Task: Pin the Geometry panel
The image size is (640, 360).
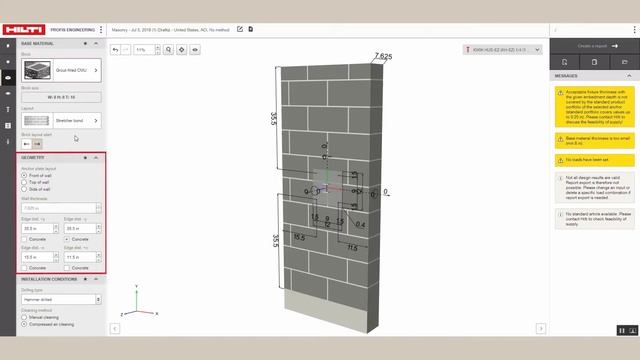Action: [x=85, y=158]
